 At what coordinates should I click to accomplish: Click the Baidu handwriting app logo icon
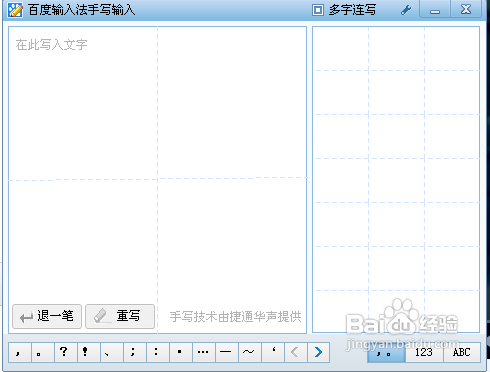coord(15,10)
